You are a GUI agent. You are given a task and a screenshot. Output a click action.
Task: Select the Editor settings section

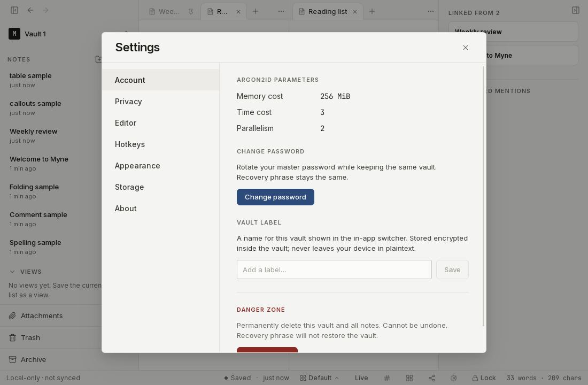coord(160,122)
